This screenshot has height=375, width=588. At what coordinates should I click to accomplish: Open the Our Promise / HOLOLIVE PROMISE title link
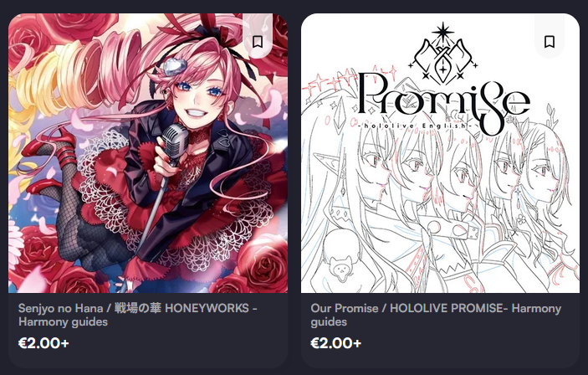[436, 315]
